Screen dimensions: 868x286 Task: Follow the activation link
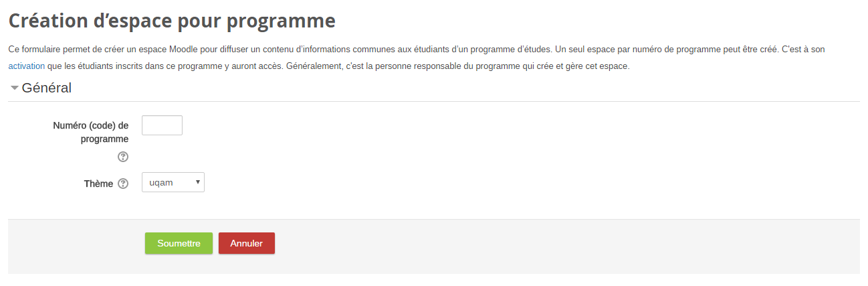pos(27,66)
